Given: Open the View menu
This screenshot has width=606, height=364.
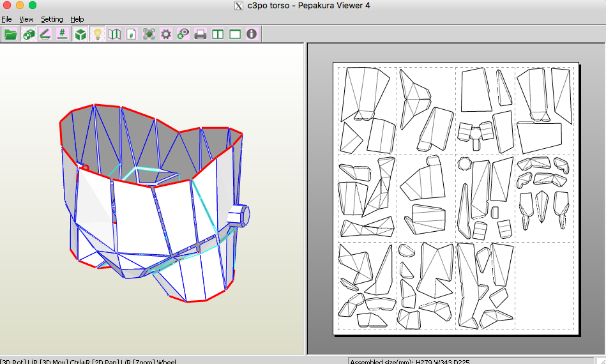Looking at the screenshot, I should [26, 19].
